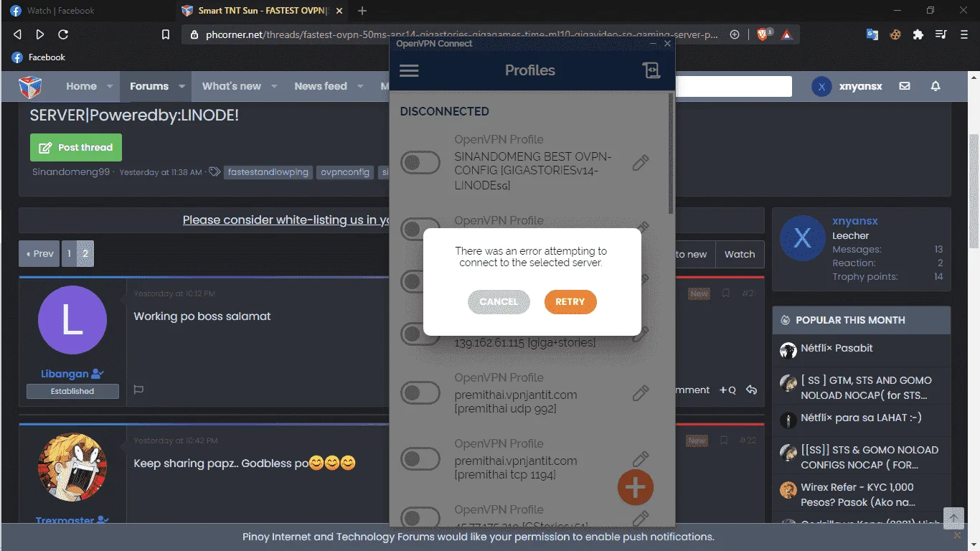The height and width of the screenshot is (551, 980).
Task: Open the forum inbox envelope icon
Action: (x=905, y=86)
